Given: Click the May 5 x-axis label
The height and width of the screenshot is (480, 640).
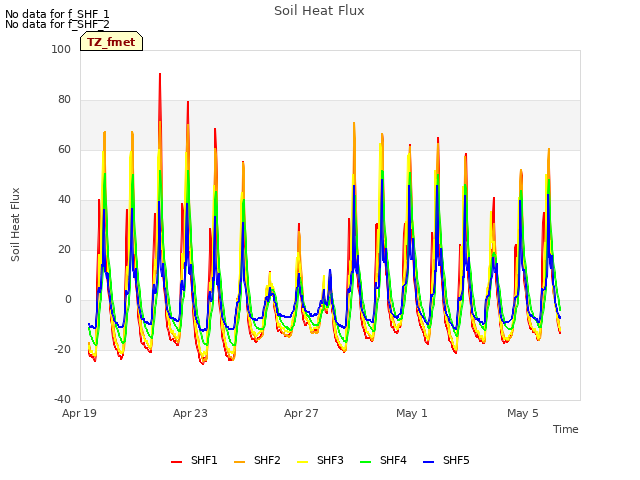Looking at the screenshot, I should (523, 413).
